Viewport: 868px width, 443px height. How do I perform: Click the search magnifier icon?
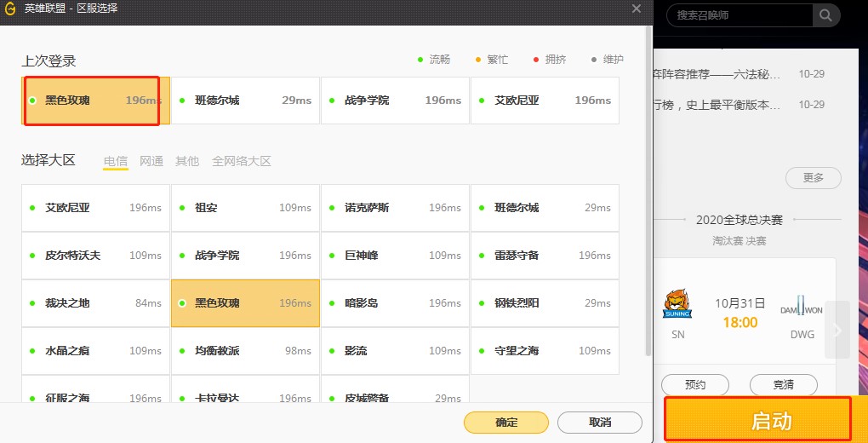(825, 15)
